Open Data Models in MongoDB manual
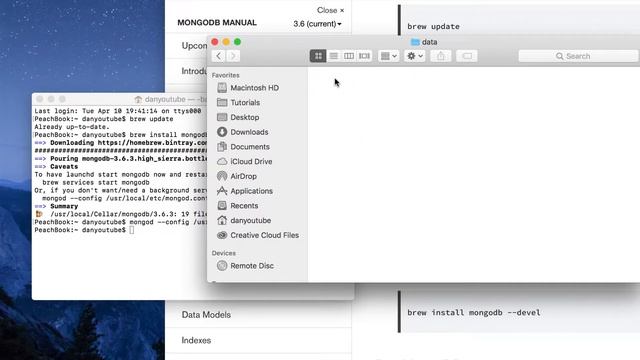640x360 pixels. pos(206,315)
